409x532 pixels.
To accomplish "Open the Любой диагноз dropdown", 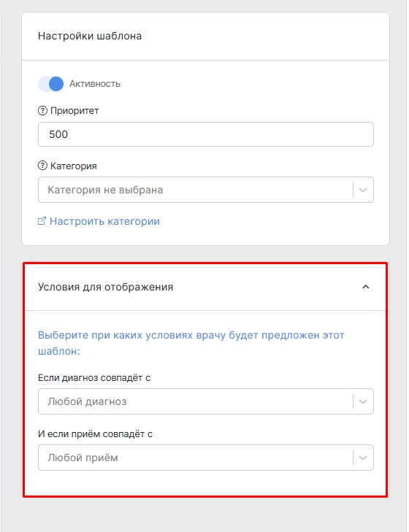I will tap(206, 401).
